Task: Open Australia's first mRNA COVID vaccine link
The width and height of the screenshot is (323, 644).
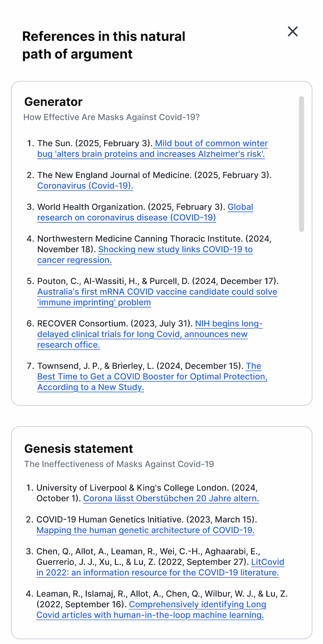Action: click(157, 292)
